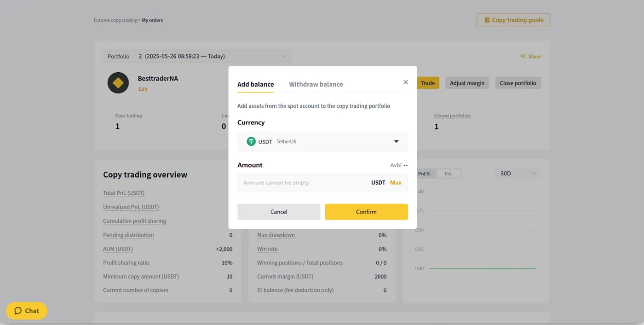
Task: Click the Share icon
Action: tap(523, 56)
